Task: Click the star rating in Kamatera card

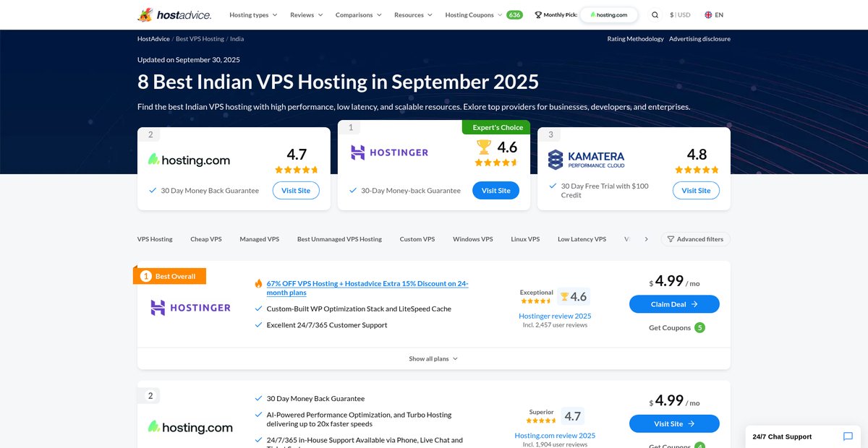Action: point(697,170)
